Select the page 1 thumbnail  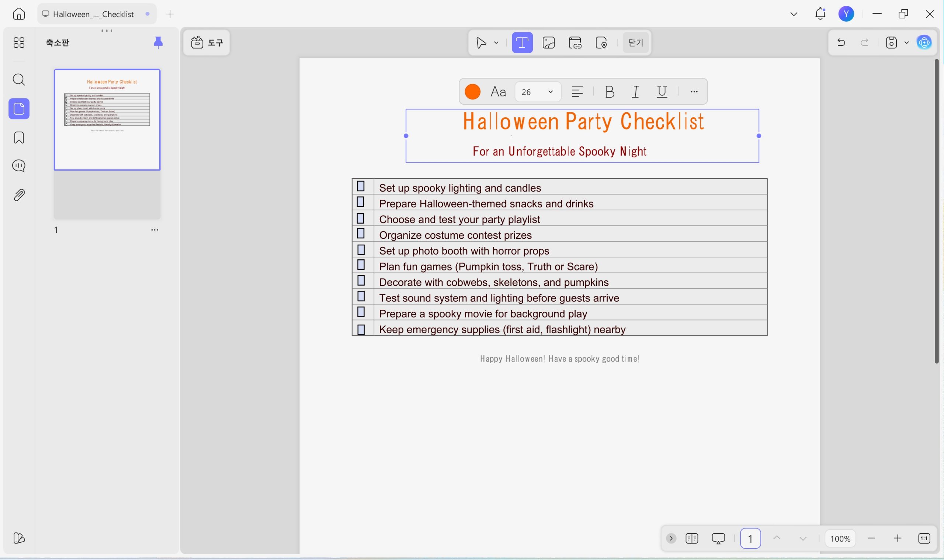pos(107,120)
